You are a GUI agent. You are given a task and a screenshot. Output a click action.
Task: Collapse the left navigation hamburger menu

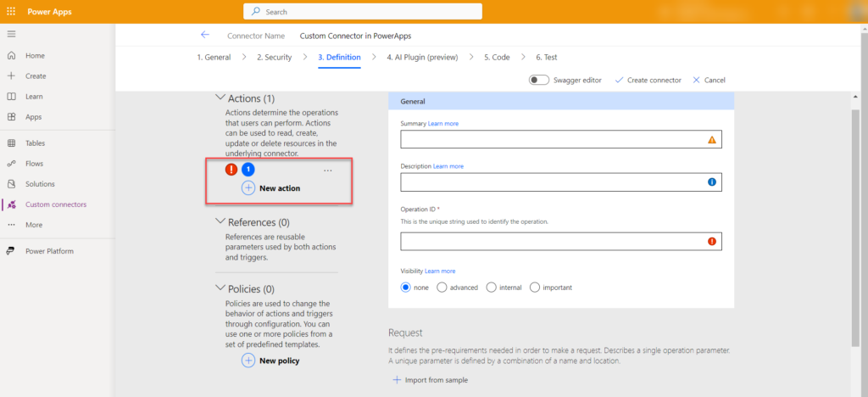pos(11,33)
